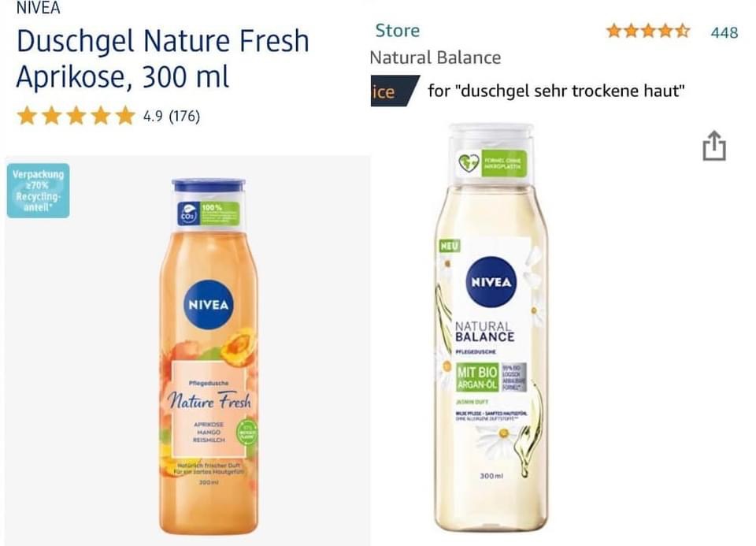Viewport: 756px width, 546px height.
Task: Tap the Nature Fresh script label on bottle
Action: pos(209,401)
